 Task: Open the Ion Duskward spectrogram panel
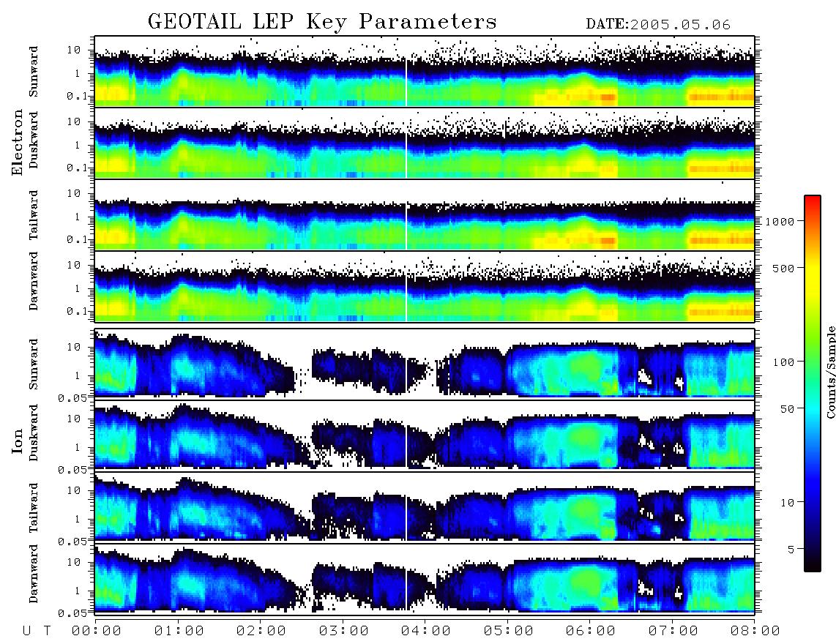pyautogui.click(x=425, y=435)
